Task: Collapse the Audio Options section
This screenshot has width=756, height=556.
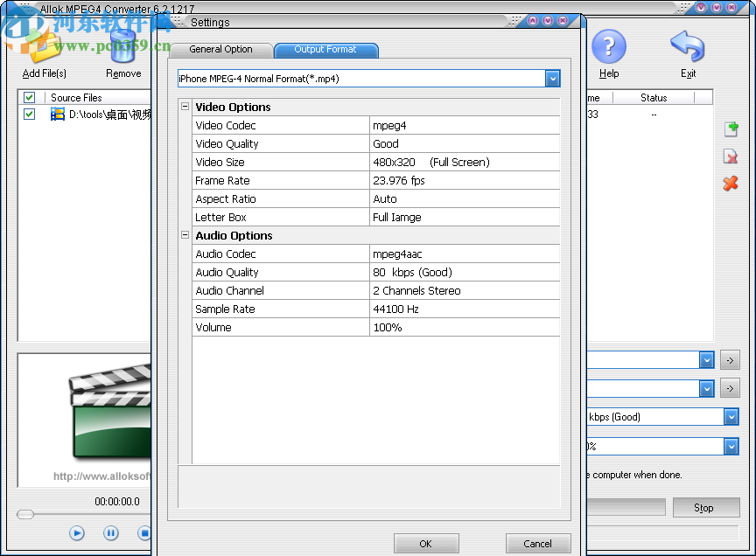Action: [185, 234]
